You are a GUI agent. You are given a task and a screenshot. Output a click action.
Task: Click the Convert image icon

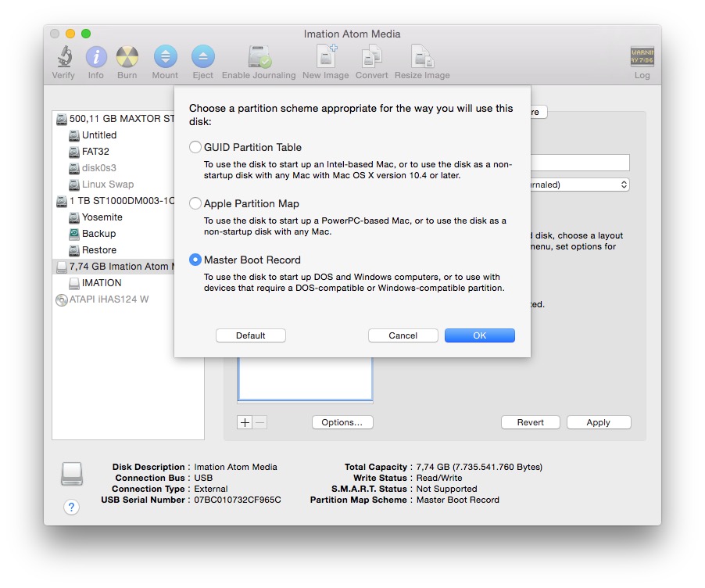click(371, 57)
